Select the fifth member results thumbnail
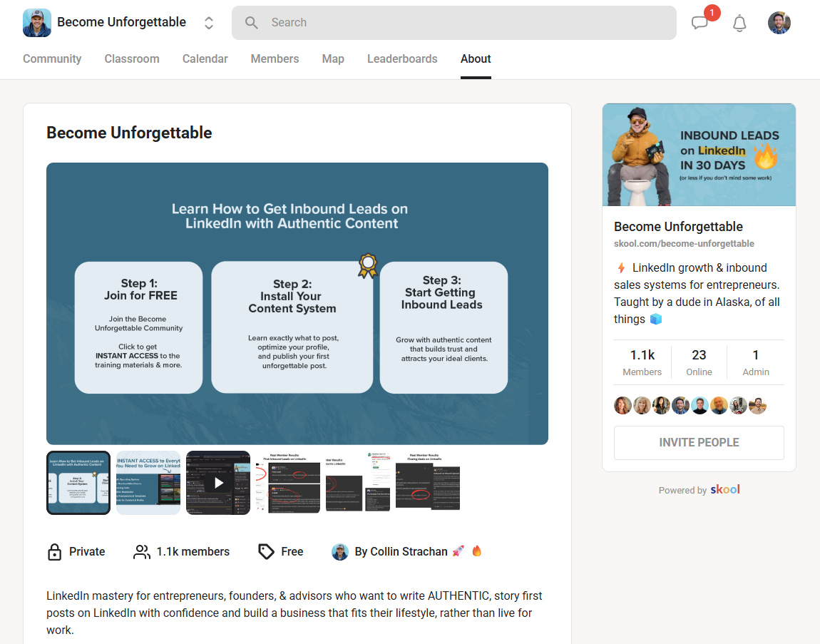The image size is (820, 644). coord(358,483)
